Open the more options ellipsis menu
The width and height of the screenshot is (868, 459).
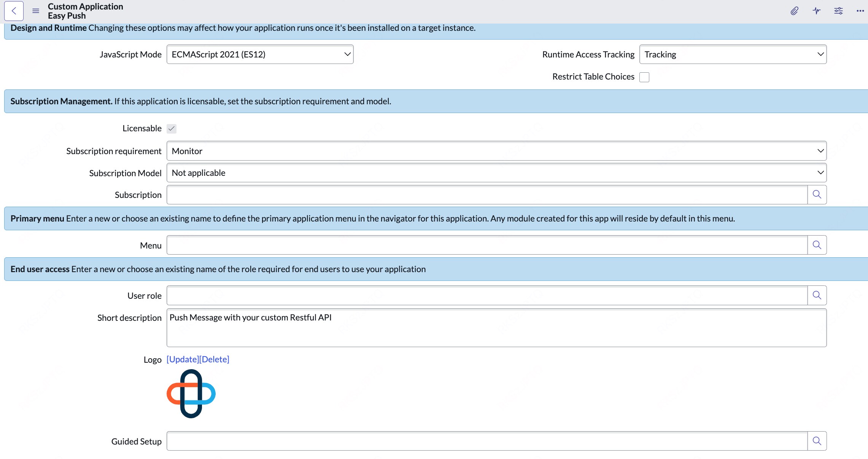pos(860,11)
